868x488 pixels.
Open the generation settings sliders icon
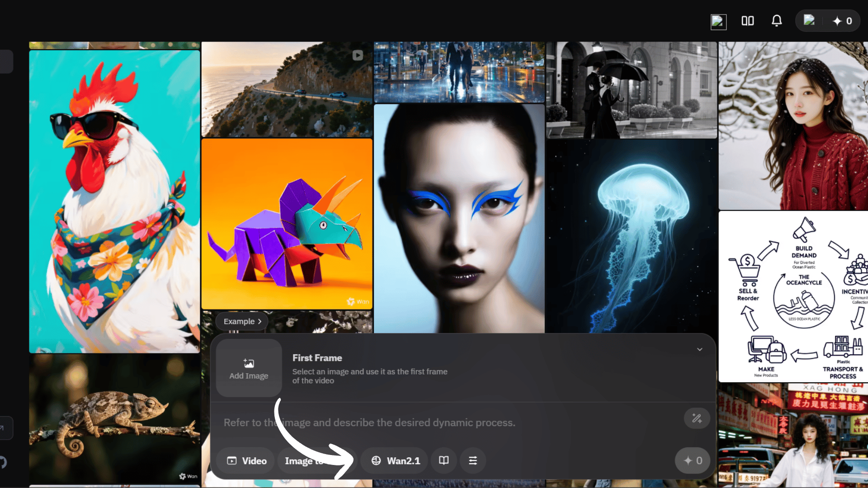coord(472,460)
